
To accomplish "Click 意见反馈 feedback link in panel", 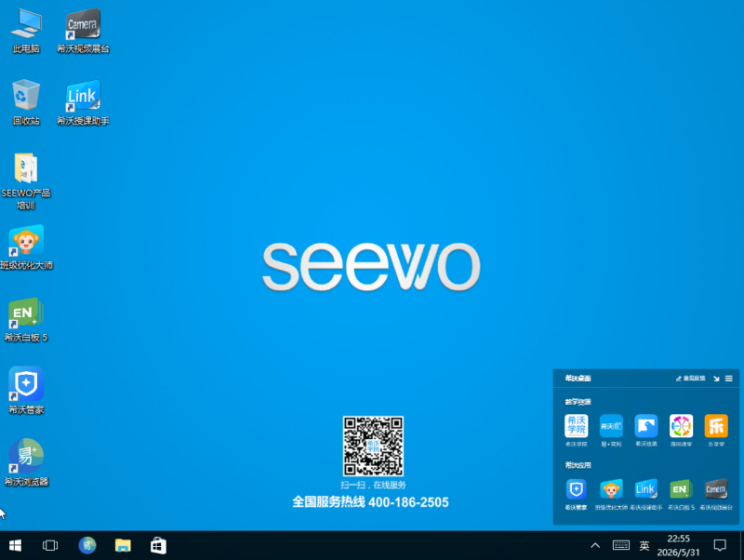I will 691,379.
